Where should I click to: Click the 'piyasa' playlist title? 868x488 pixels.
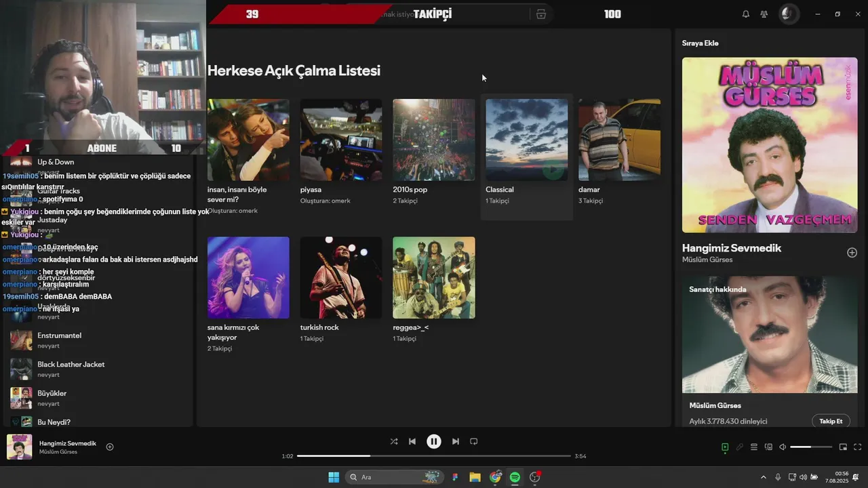pos(311,190)
